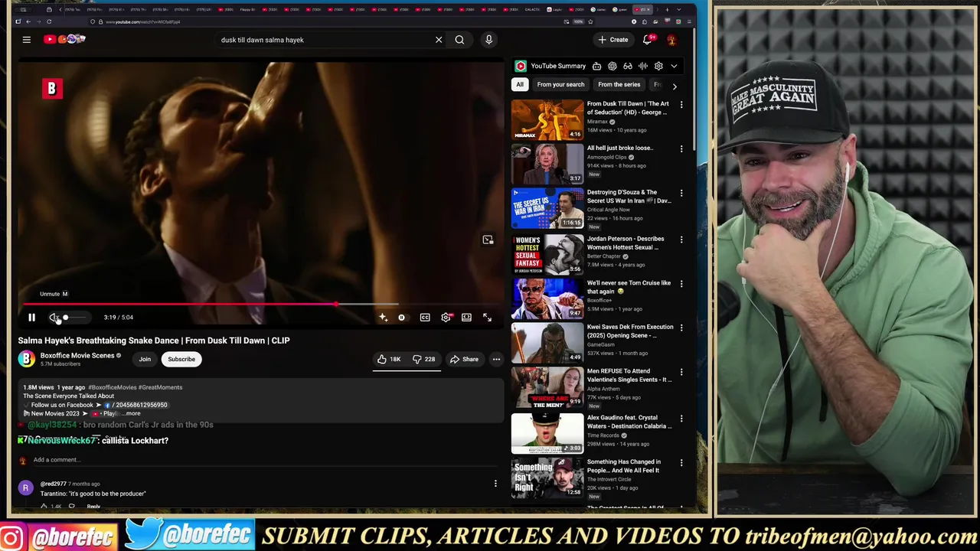Share the video
This screenshot has height=551, width=980.
coord(464,359)
